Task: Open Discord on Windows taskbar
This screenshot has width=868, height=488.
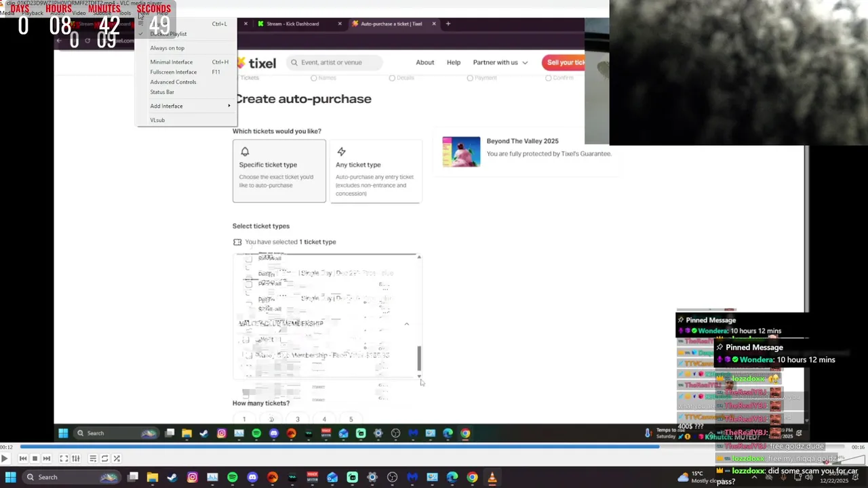Action: coord(252,477)
